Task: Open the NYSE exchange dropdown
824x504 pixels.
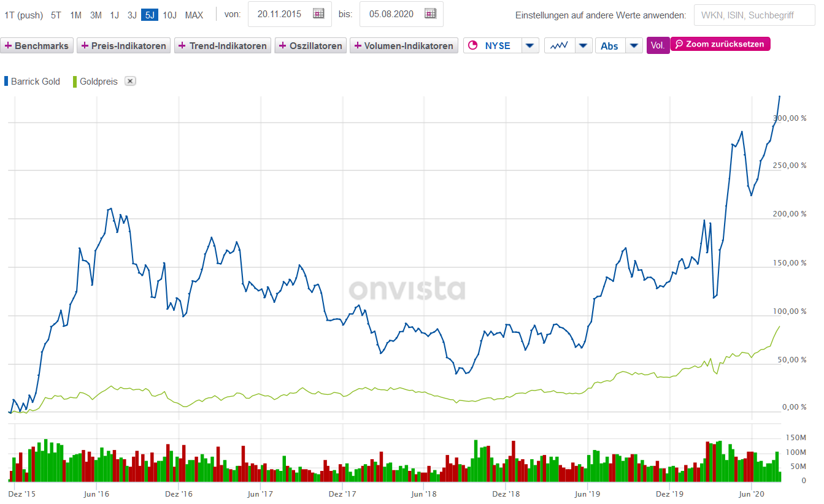Action: (529, 45)
